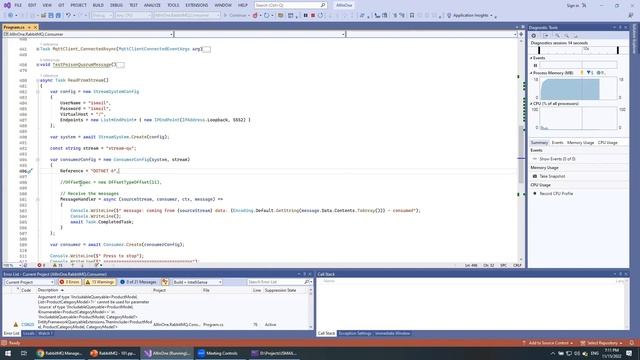Viewport: 640px width, 360px height.
Task: Click the Undo toolbar icon
Action: (69, 16)
